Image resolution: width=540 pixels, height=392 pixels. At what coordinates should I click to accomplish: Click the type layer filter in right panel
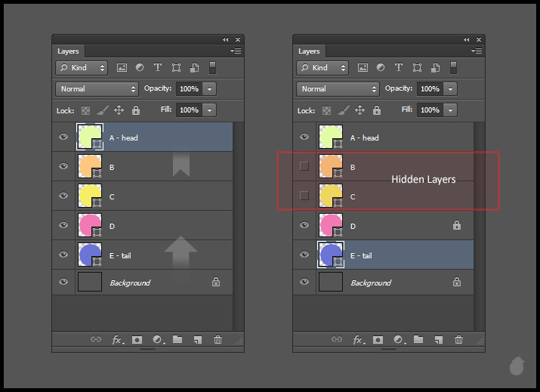pos(399,68)
